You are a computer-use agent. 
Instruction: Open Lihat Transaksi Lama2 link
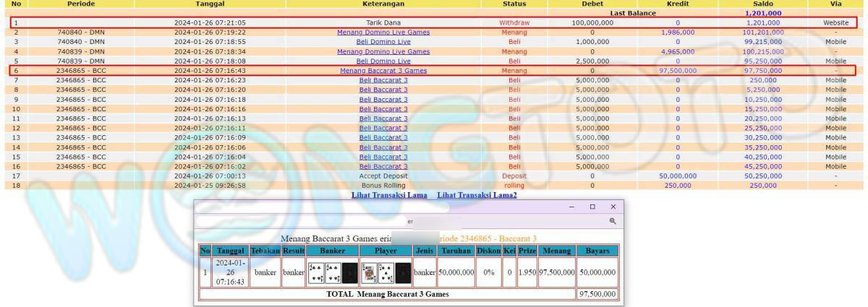477,195
